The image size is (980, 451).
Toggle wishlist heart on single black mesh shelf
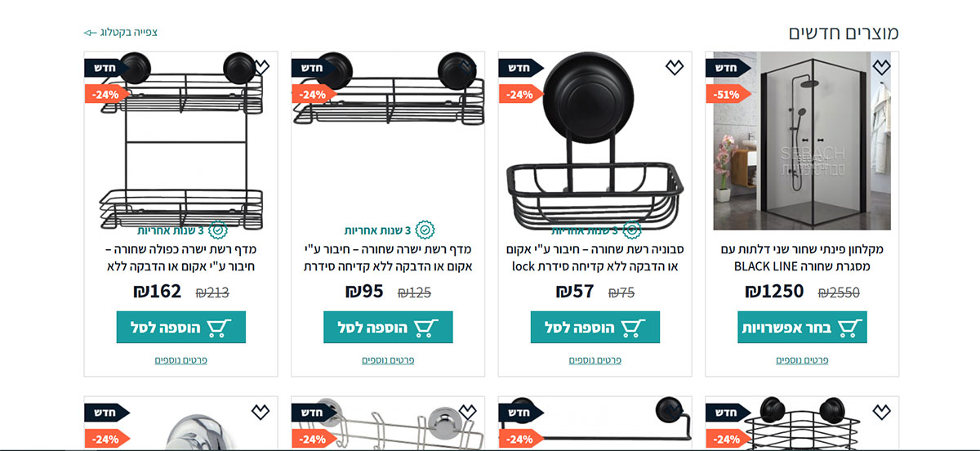pos(467,68)
